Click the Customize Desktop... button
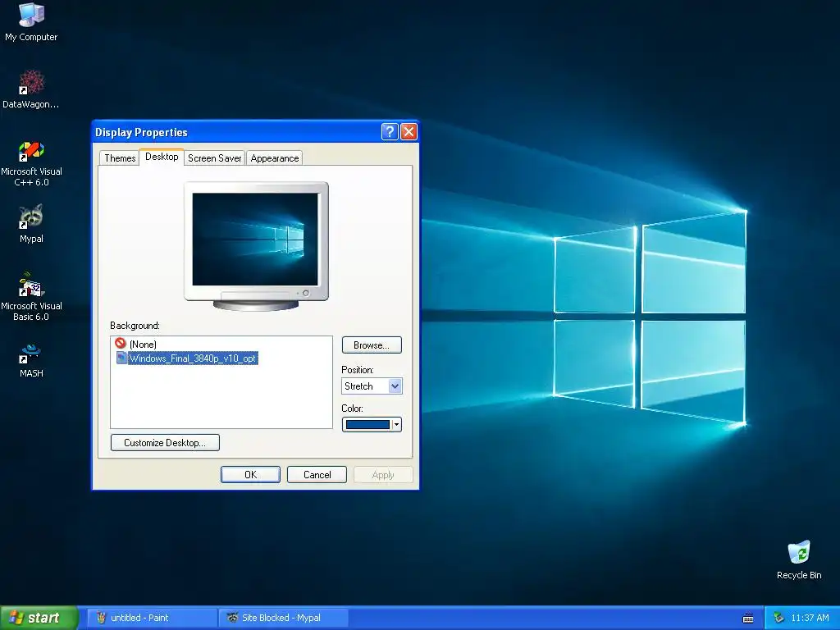The image size is (840, 630). click(165, 442)
